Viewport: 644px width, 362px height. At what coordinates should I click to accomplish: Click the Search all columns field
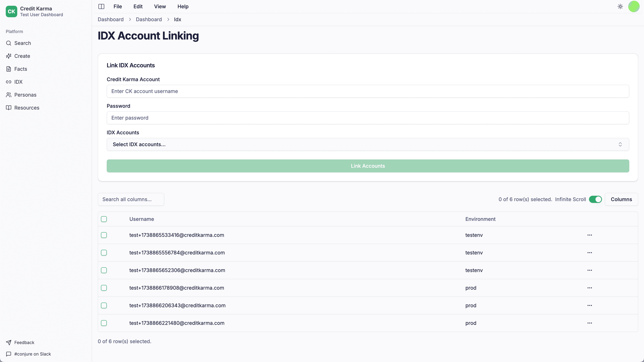[131, 199]
